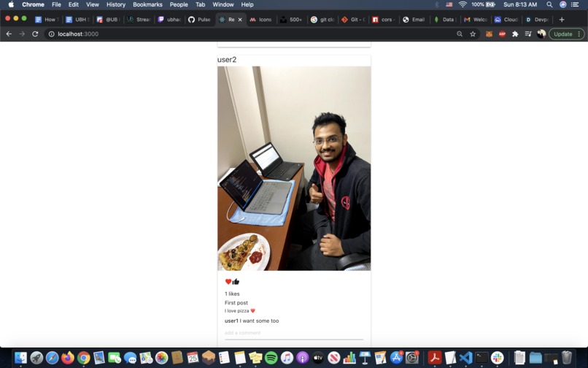588x368 pixels.
Task: Open the Apple menu
Action: point(11,4)
